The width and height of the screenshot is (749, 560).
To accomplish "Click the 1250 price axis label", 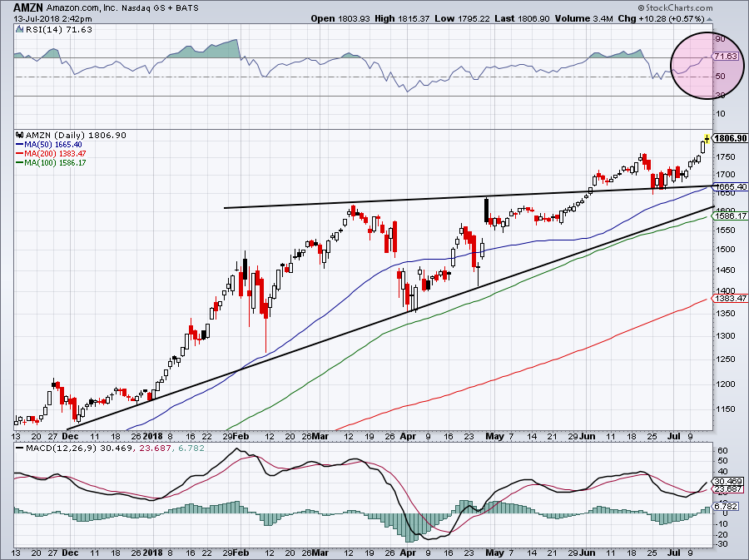I will coord(725,360).
